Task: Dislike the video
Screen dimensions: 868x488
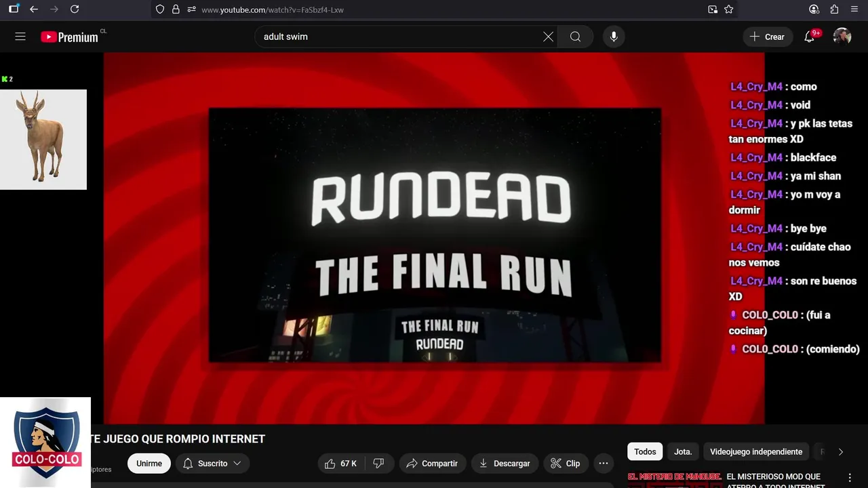Action: pos(379,464)
